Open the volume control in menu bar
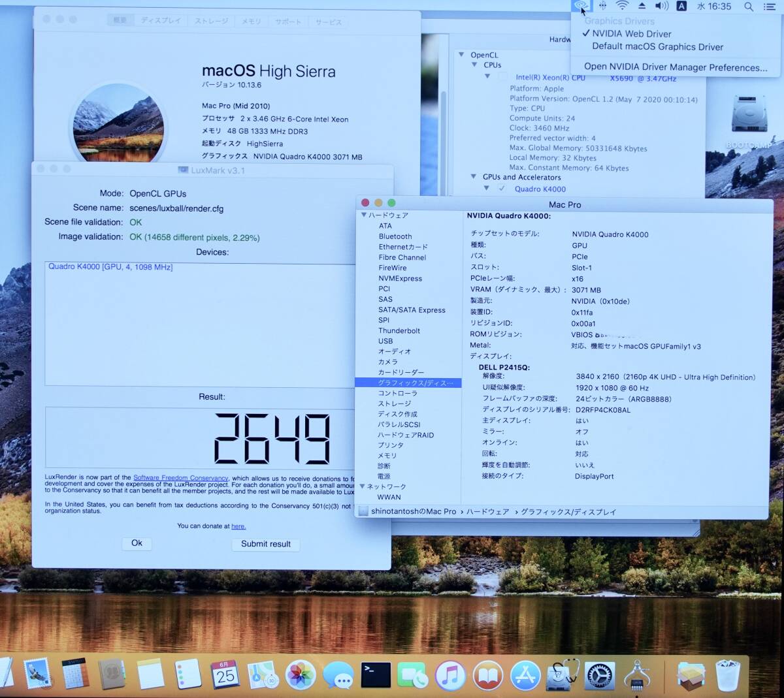The image size is (784, 698). 661,6
